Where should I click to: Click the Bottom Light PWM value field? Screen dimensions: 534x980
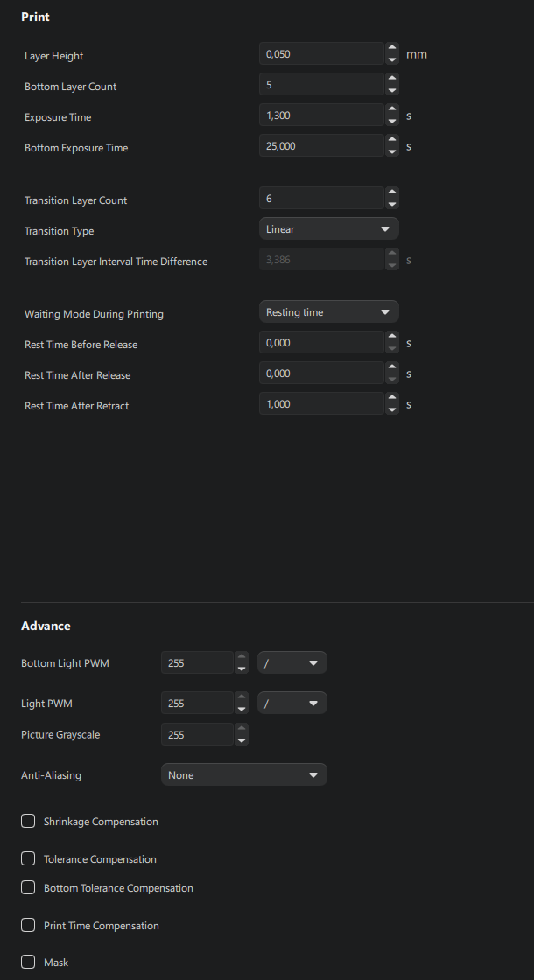(x=198, y=662)
